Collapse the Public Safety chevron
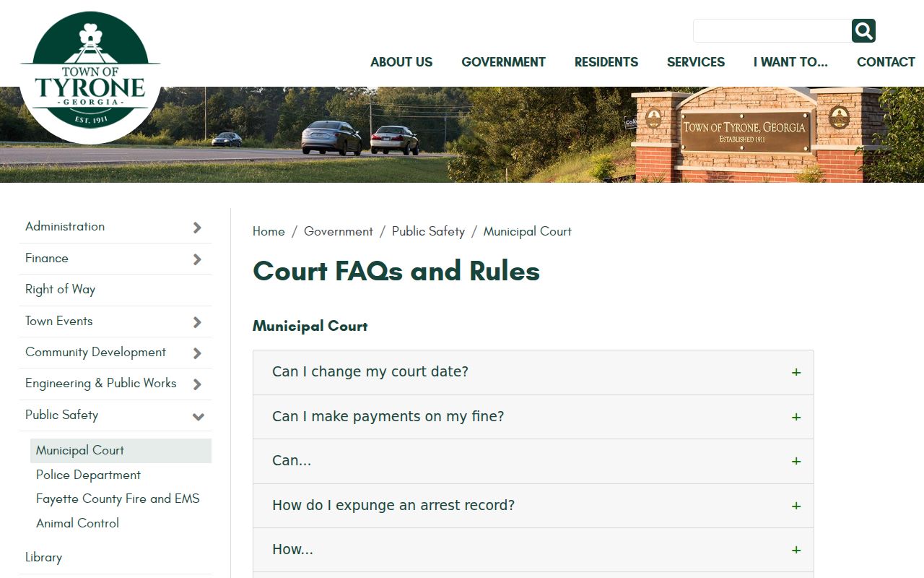This screenshot has width=924, height=578. (198, 417)
